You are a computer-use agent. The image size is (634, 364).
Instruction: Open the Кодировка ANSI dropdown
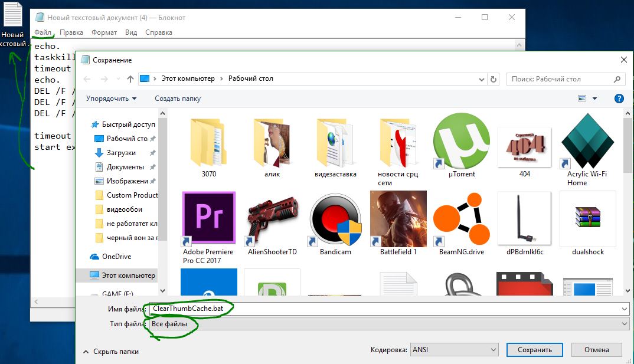coord(454,349)
